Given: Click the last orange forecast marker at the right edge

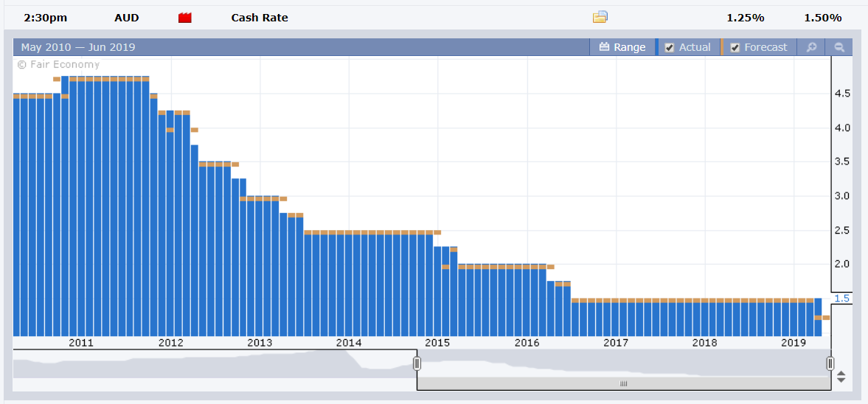Looking at the screenshot, I should (x=826, y=318).
